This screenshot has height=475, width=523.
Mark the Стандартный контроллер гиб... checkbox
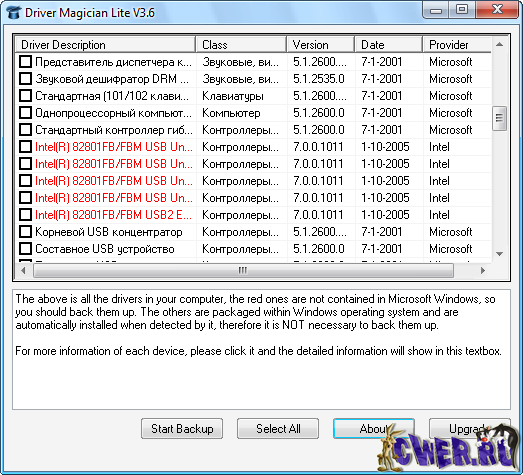click(25, 130)
